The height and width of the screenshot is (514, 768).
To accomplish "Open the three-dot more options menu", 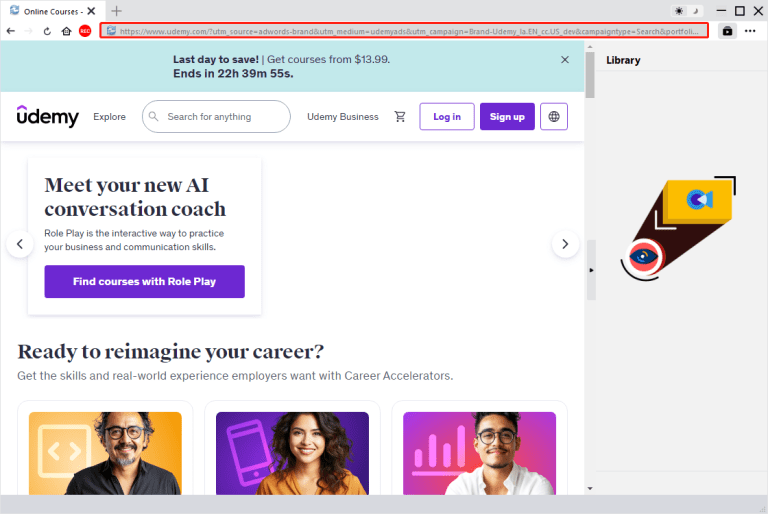I will tap(750, 31).
